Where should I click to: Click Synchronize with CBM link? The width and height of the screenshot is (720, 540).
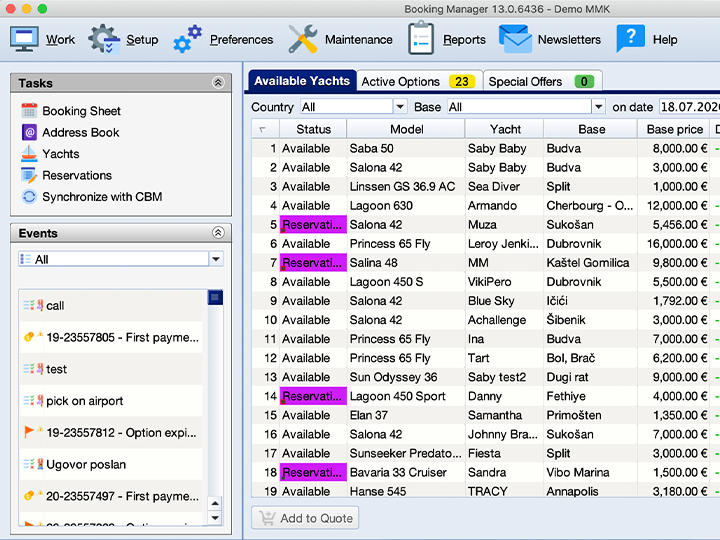pos(102,197)
